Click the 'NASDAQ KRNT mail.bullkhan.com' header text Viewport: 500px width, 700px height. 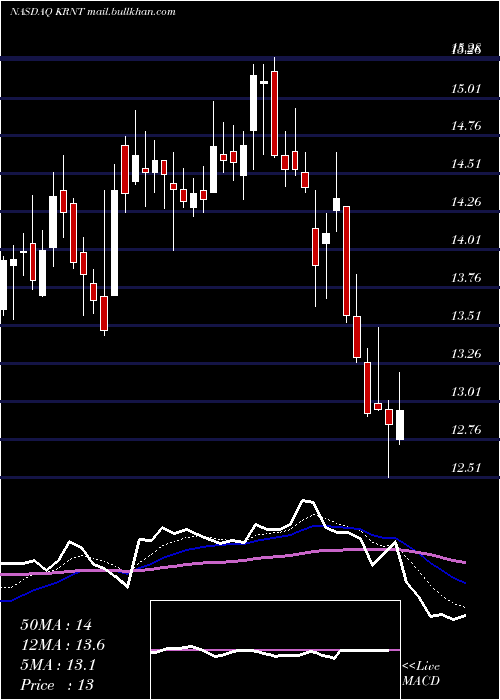[92, 12]
